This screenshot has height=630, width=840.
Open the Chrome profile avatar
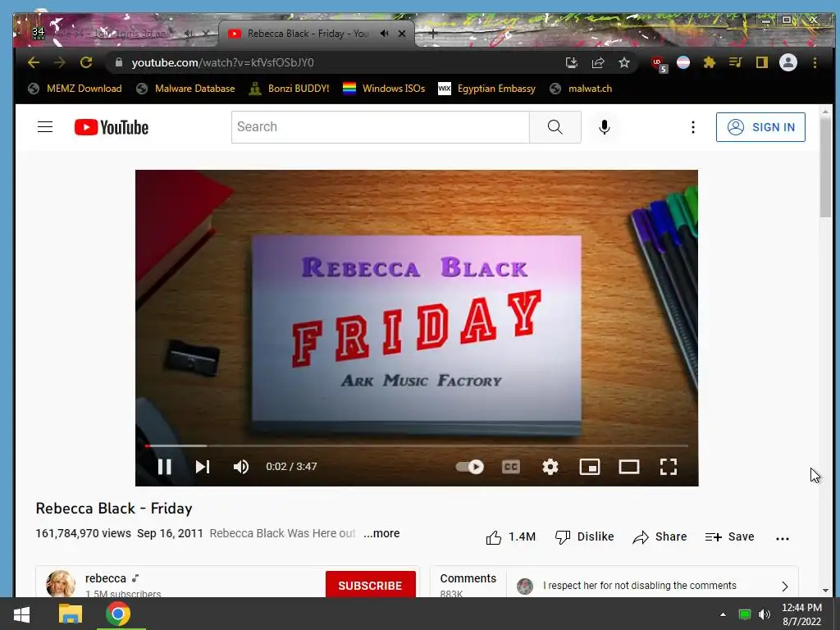(x=788, y=62)
